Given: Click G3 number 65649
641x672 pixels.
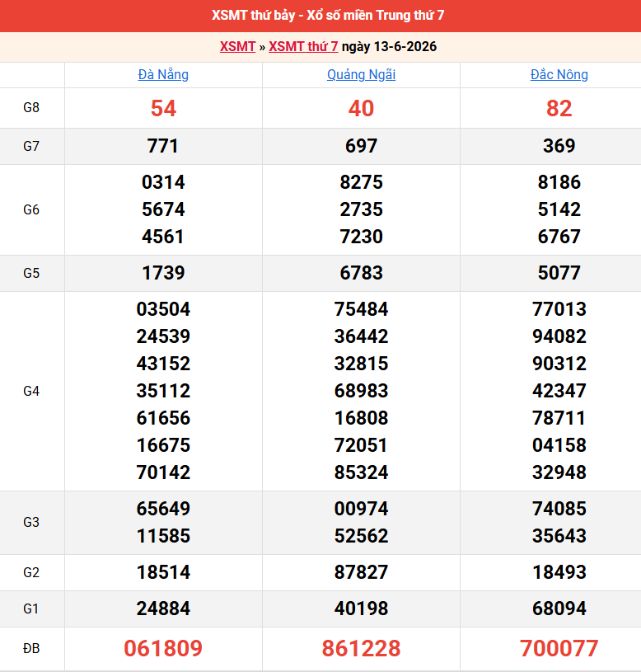Looking at the screenshot, I should 163,509.
